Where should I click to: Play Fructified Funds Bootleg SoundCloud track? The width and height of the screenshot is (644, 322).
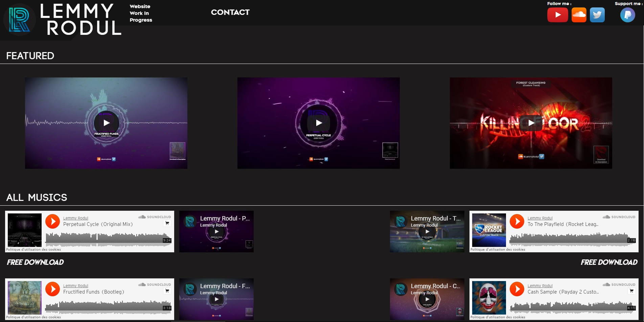(52, 289)
